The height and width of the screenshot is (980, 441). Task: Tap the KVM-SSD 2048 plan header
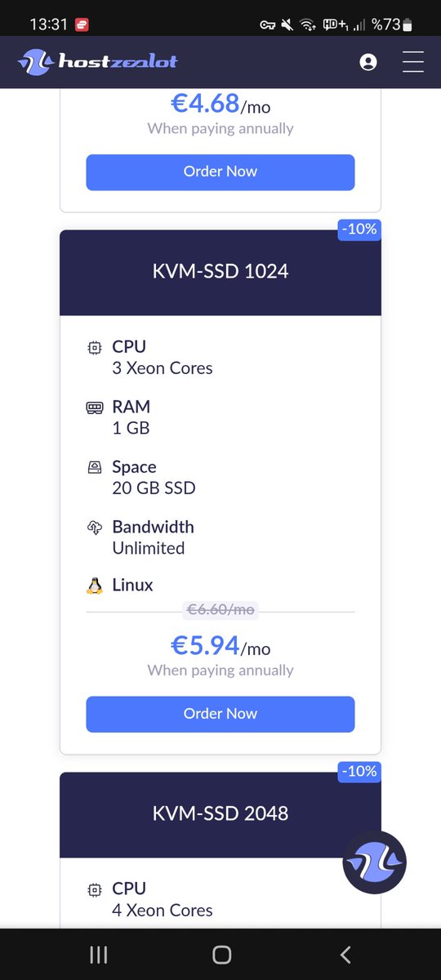point(220,814)
